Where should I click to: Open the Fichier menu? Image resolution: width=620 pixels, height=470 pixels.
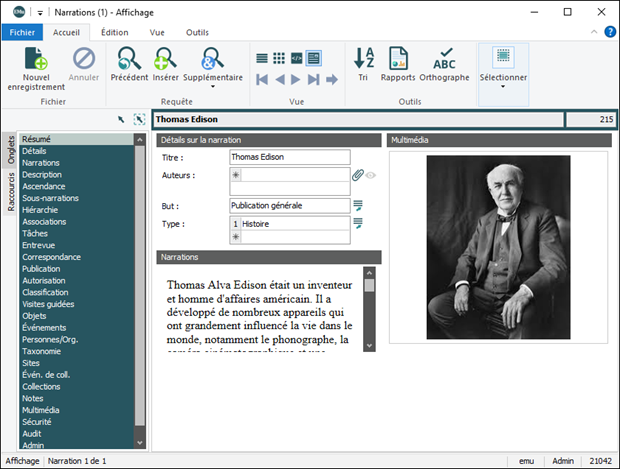click(x=22, y=32)
